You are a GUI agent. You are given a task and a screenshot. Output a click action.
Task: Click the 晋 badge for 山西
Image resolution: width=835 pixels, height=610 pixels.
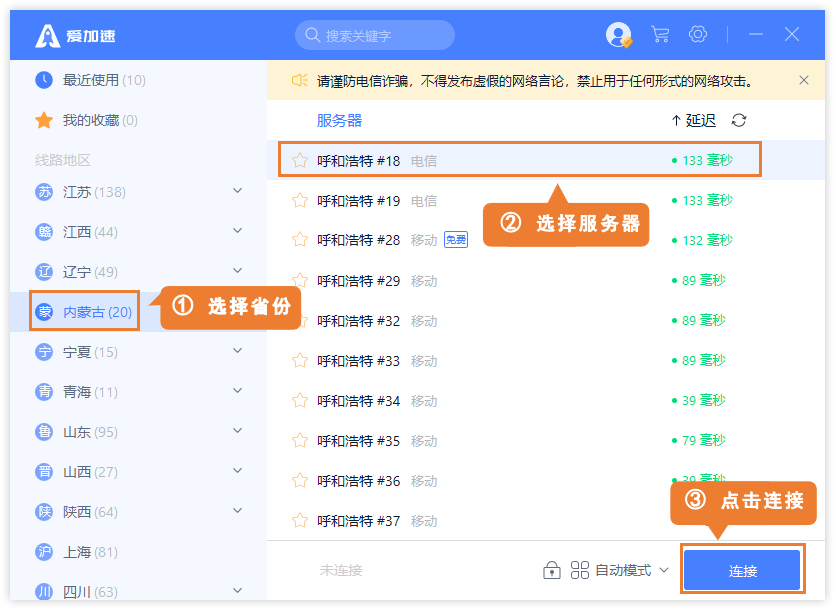pyautogui.click(x=44, y=471)
